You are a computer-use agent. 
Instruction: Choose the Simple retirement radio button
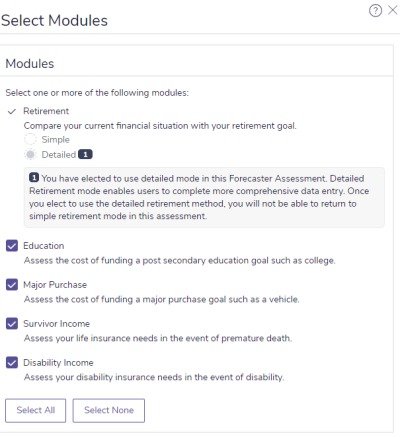pos(30,140)
